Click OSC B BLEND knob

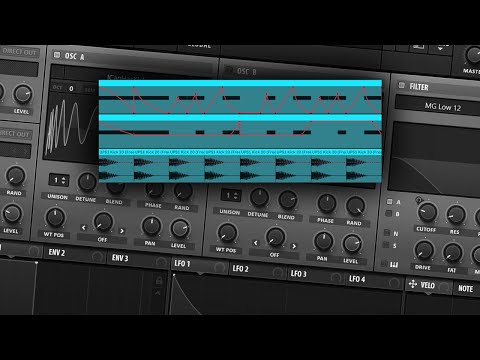pyautogui.click(x=288, y=200)
